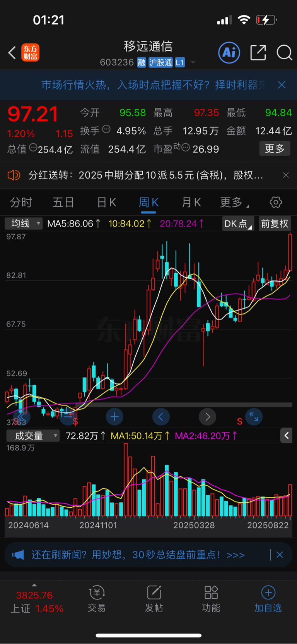Open the 均线 indicator dropdown
This screenshot has width=297, height=644.
coord(24,223)
